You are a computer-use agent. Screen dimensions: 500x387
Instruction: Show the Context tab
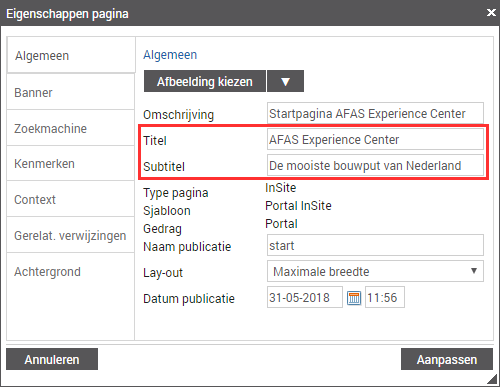[x=70, y=199]
